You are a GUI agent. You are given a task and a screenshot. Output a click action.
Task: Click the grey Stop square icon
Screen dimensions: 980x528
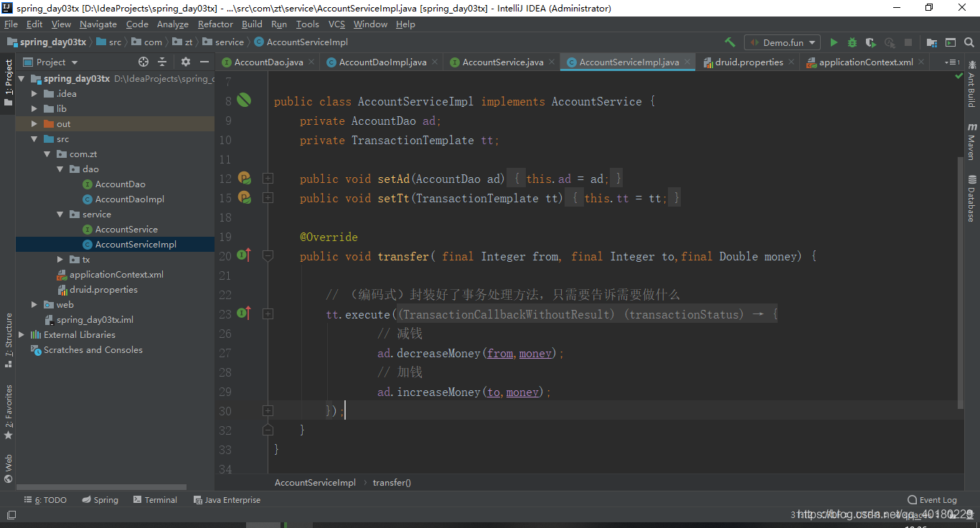click(908, 42)
